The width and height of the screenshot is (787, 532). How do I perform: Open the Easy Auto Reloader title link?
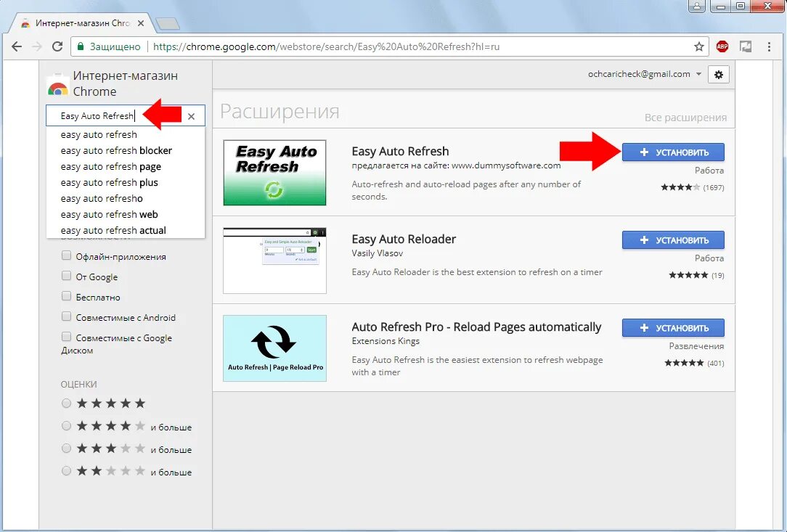(x=404, y=240)
